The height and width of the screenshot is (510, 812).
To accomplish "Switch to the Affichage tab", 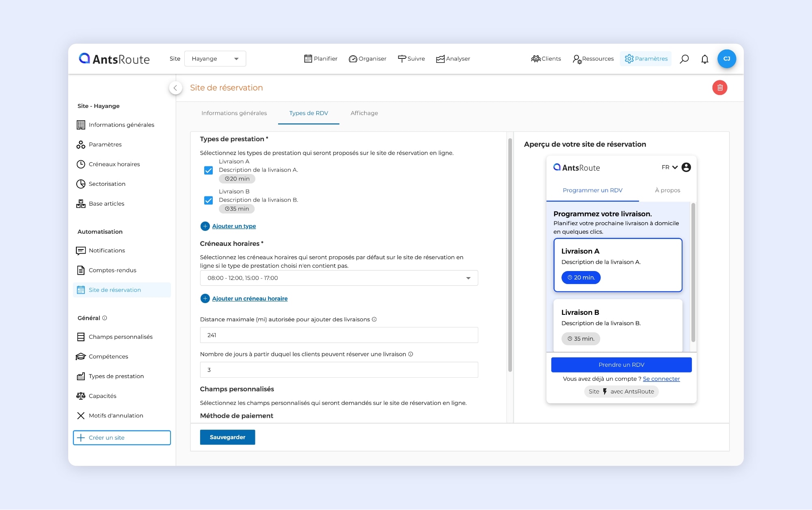I will click(x=364, y=113).
